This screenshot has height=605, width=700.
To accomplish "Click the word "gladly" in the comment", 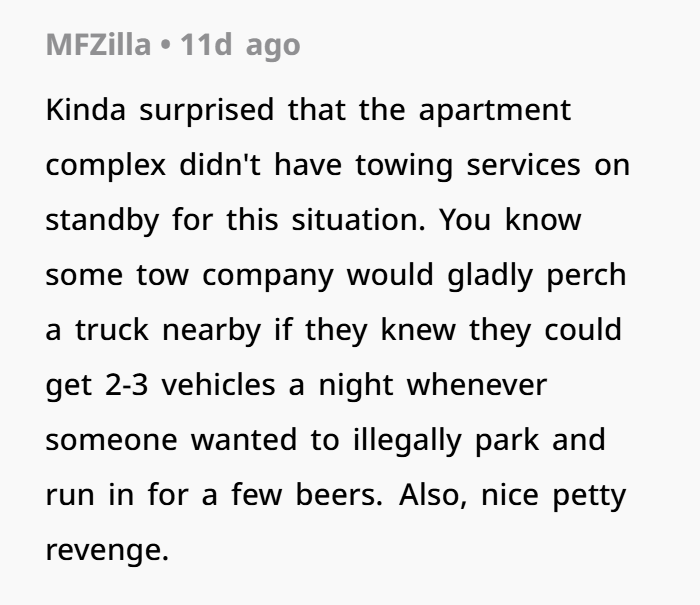I will point(490,276).
